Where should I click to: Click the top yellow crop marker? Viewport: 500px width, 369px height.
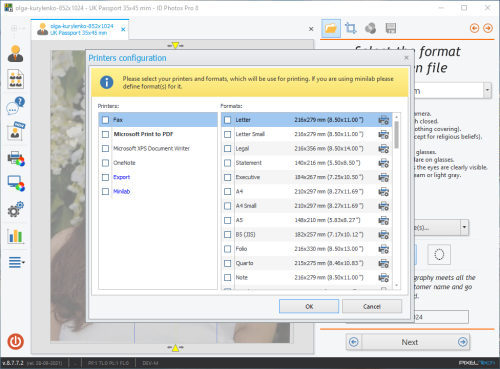pos(175,45)
